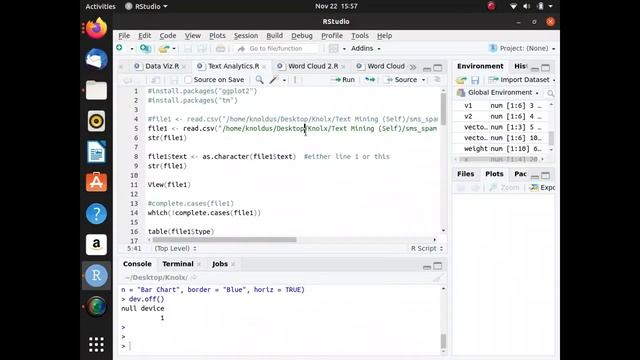The width and height of the screenshot is (640, 360).
Task: Click the editor Save file icon
Action: click(x=173, y=80)
